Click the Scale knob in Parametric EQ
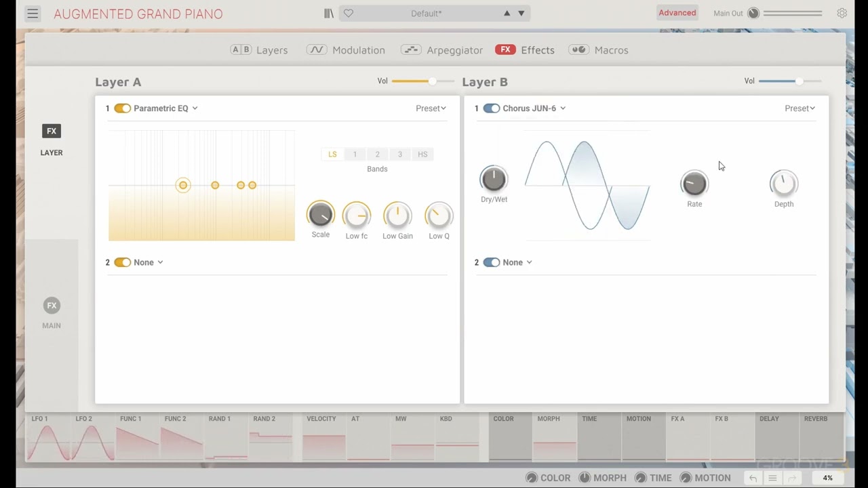The height and width of the screenshot is (488, 868). pyautogui.click(x=320, y=215)
